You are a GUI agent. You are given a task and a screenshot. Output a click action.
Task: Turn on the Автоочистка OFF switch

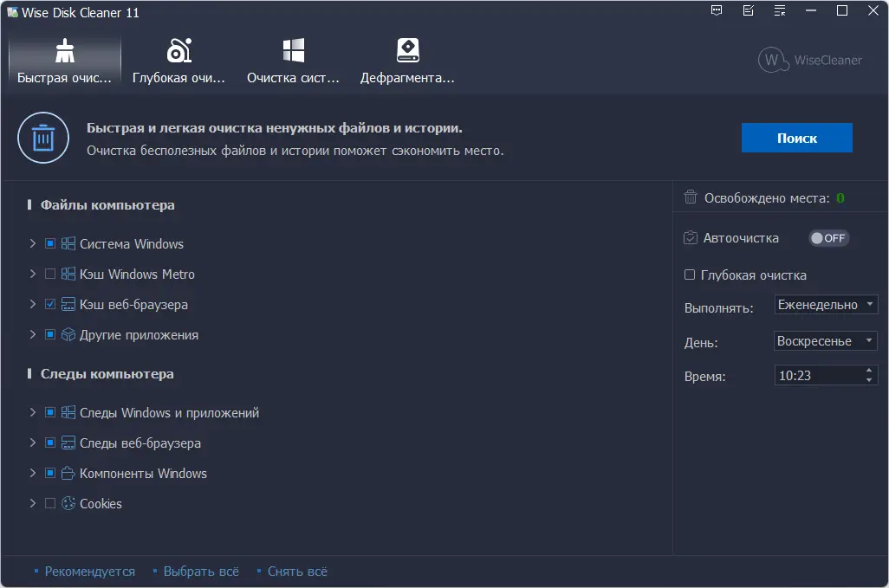coord(828,238)
